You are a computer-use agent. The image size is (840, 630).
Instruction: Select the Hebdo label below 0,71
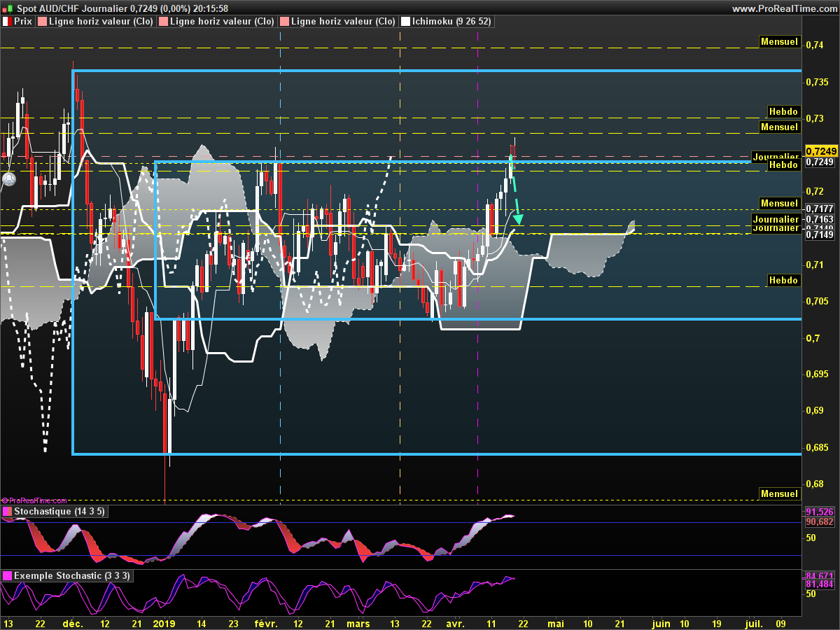[783, 280]
